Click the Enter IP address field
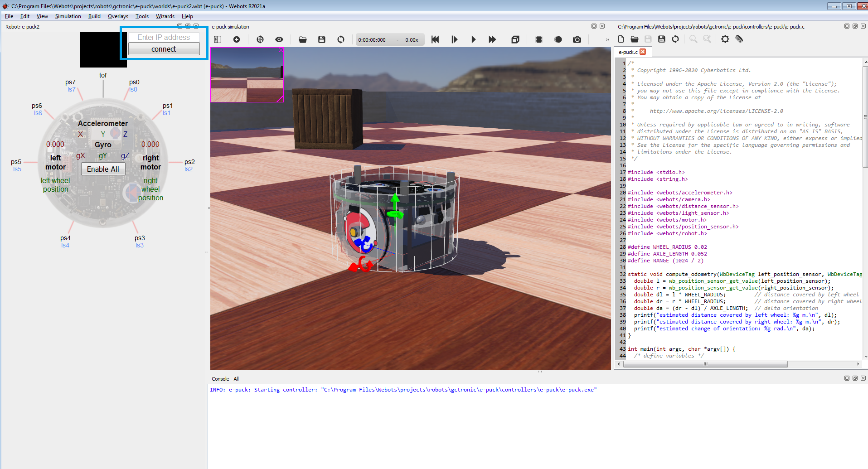This screenshot has width=868, height=469. 164,37
